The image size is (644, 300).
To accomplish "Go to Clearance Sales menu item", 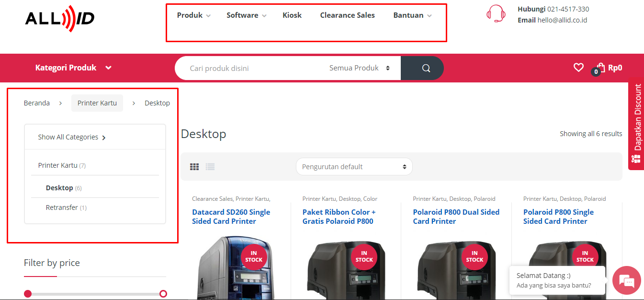I will tap(347, 15).
